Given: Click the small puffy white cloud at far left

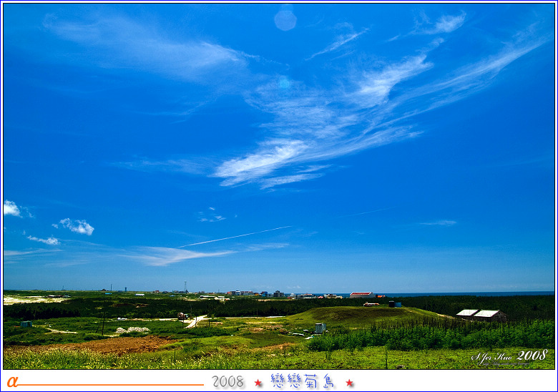Looking at the screenshot, I should tap(11, 208).
